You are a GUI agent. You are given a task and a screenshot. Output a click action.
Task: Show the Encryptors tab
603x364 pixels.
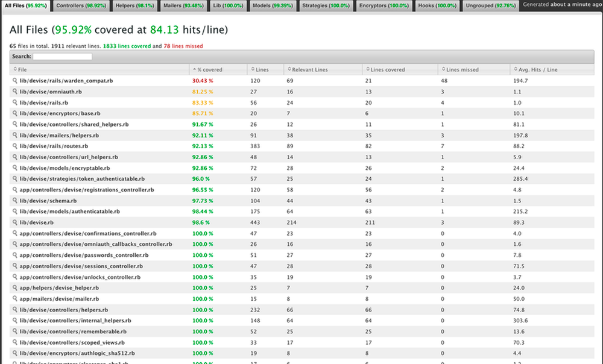click(384, 6)
